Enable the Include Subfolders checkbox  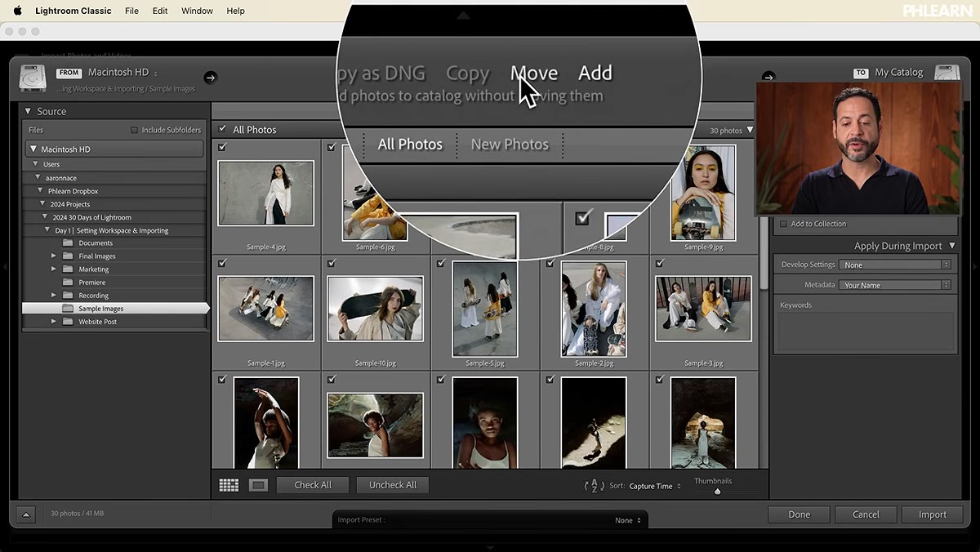point(135,130)
